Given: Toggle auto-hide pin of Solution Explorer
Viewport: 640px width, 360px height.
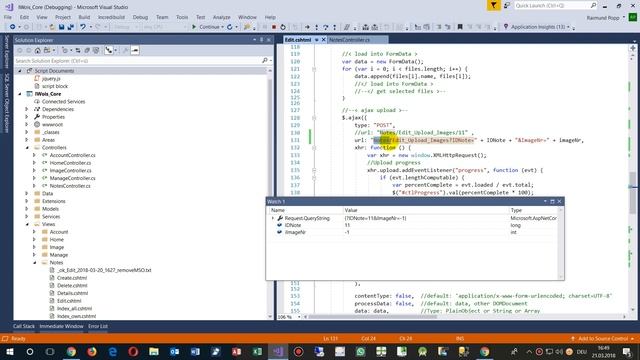Looking at the screenshot, I should click(262, 40).
